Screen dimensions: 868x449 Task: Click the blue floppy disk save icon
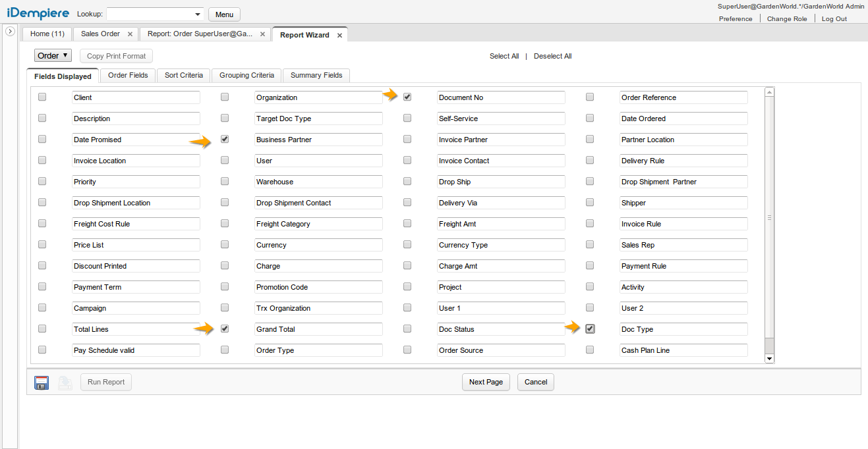[42, 383]
